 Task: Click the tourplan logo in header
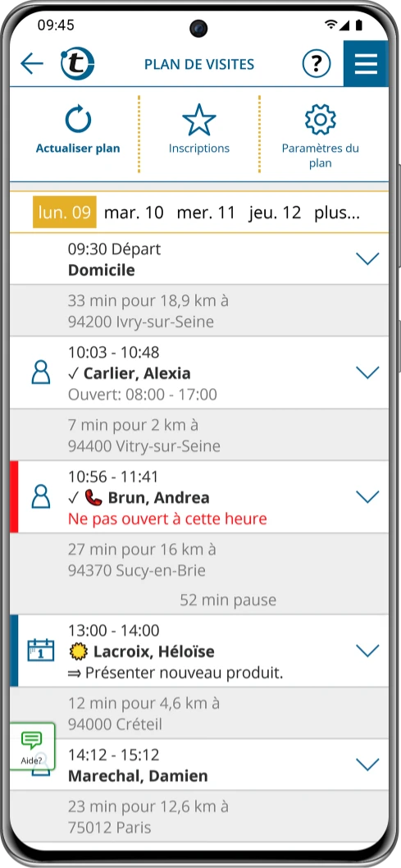coord(77,64)
